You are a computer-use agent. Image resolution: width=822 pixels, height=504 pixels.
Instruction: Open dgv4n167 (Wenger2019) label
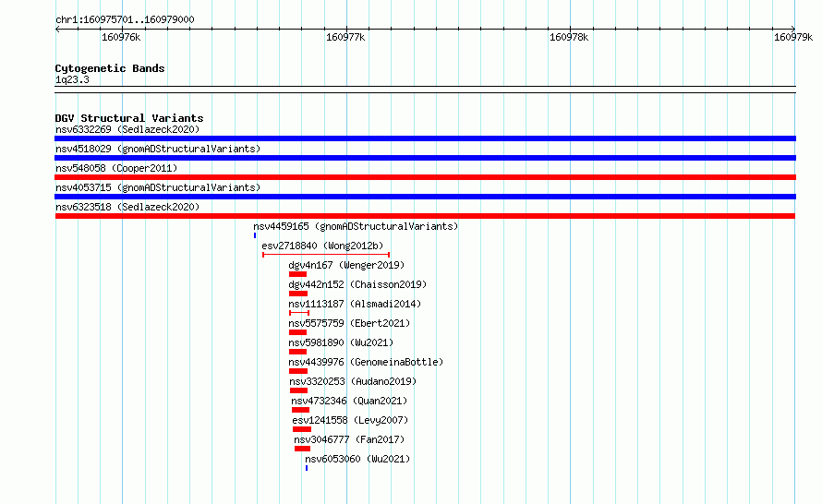pos(346,265)
